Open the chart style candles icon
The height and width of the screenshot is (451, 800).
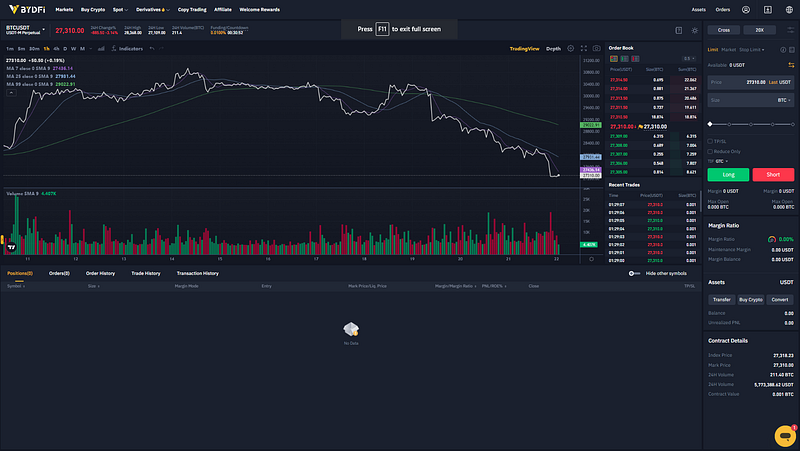click(x=101, y=48)
